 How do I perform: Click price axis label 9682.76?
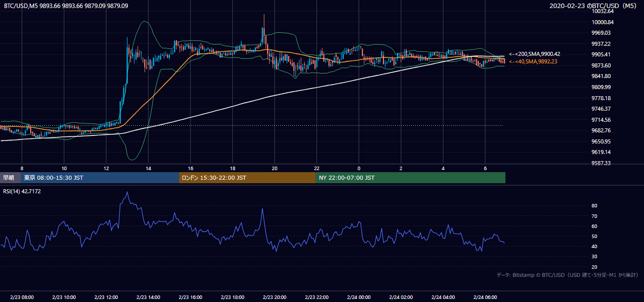(x=601, y=130)
